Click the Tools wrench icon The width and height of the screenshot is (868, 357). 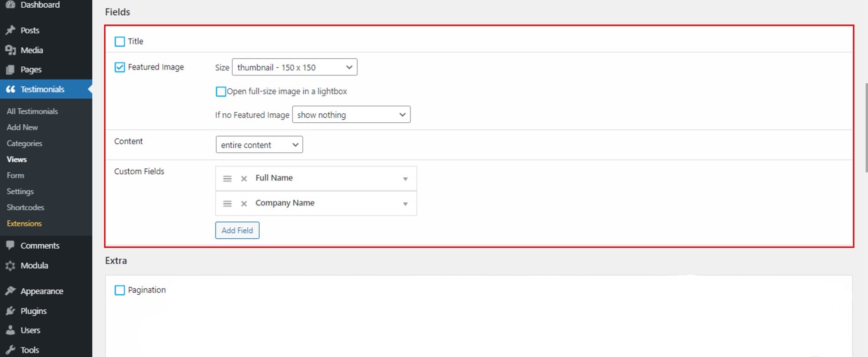click(x=10, y=350)
